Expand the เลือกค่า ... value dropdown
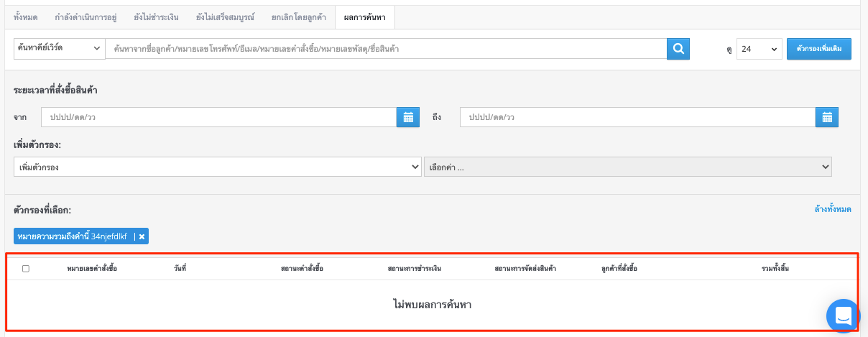 [x=628, y=167]
